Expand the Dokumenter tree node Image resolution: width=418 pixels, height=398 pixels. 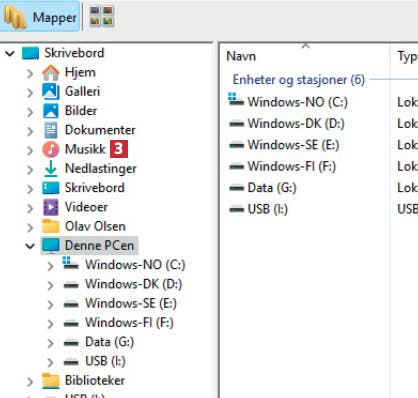[30, 131]
